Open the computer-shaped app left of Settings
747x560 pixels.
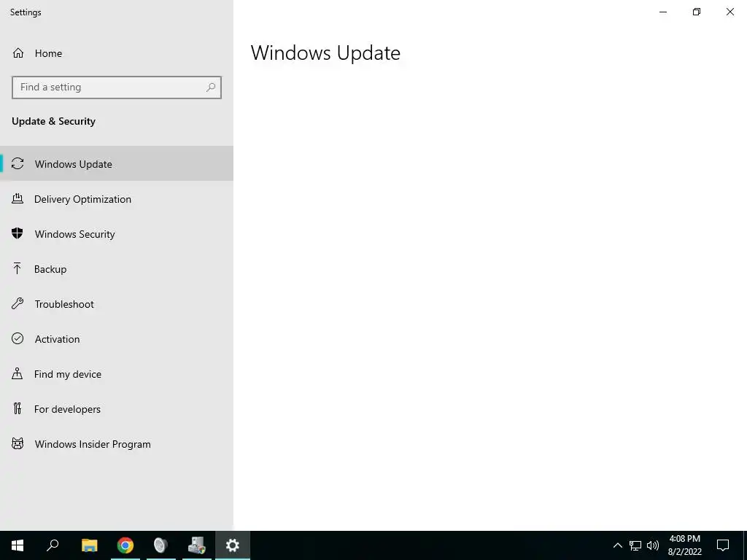pos(197,545)
